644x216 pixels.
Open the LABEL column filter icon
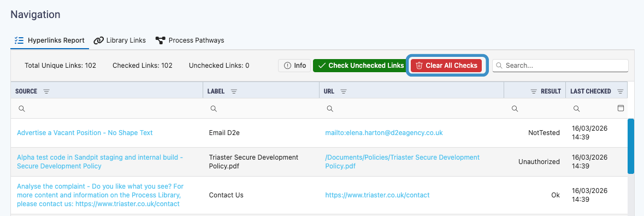[234, 91]
